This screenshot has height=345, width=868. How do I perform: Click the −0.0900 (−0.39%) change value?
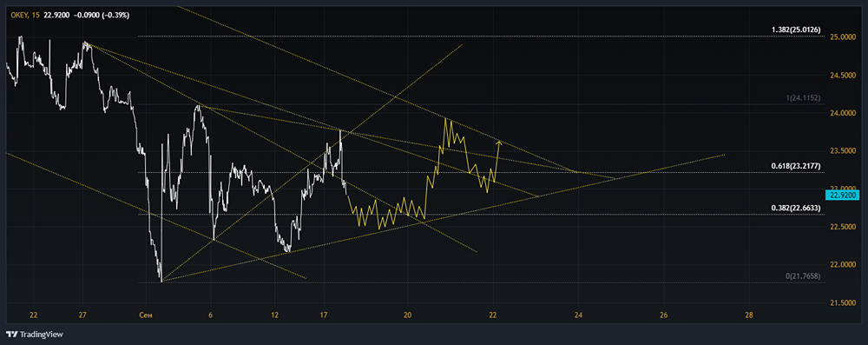102,16
